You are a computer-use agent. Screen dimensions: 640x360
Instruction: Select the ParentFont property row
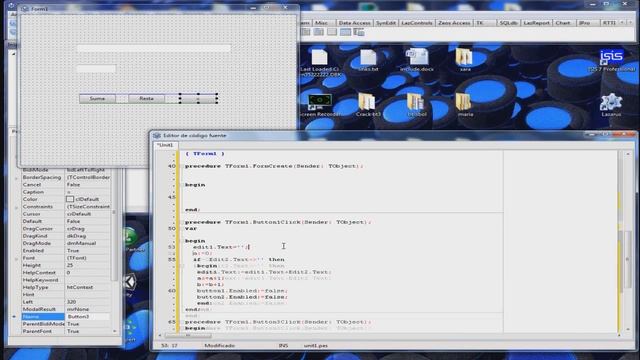65,331
